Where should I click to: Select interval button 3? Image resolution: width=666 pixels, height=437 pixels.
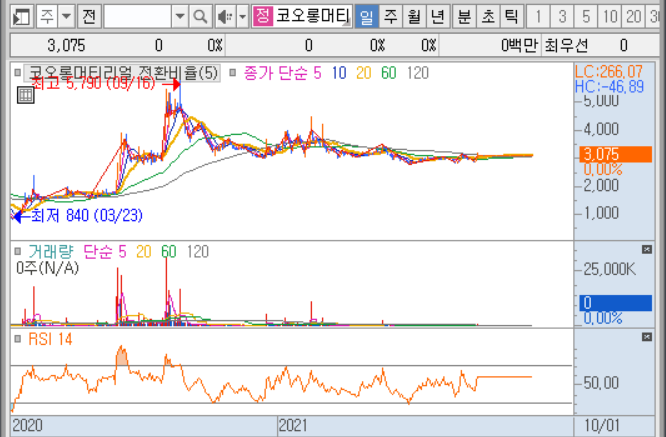tap(562, 17)
